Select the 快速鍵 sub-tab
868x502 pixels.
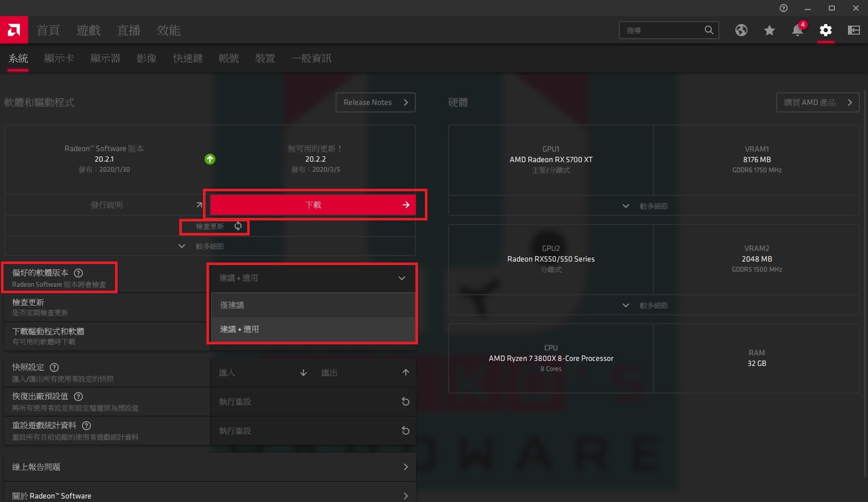click(188, 58)
